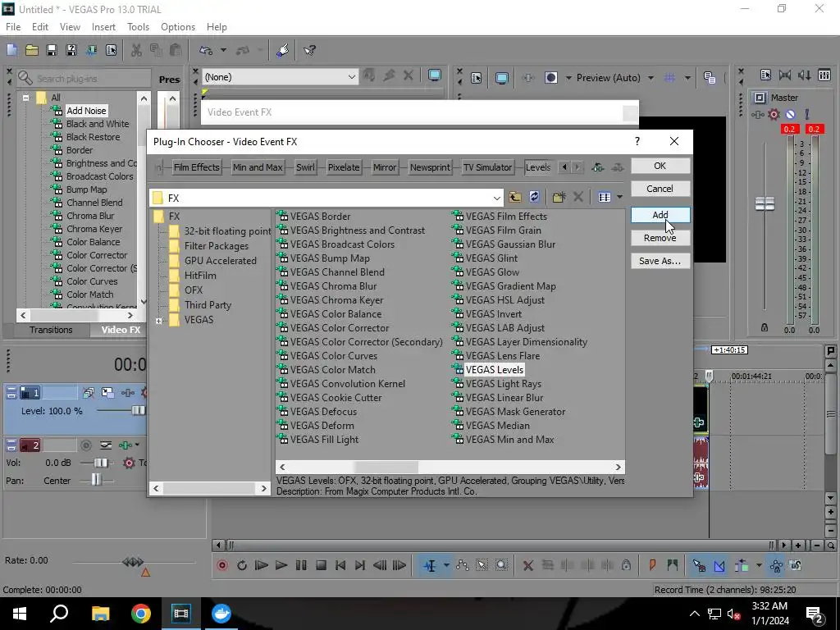Screen dimensions: 840x630
Task: Click Play From Start transport button
Action: pyautogui.click(x=262, y=565)
